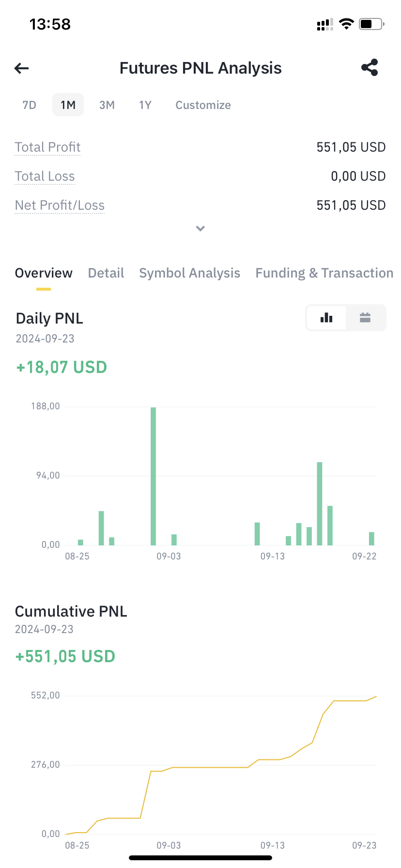Open the Overview tab

pyautogui.click(x=44, y=273)
